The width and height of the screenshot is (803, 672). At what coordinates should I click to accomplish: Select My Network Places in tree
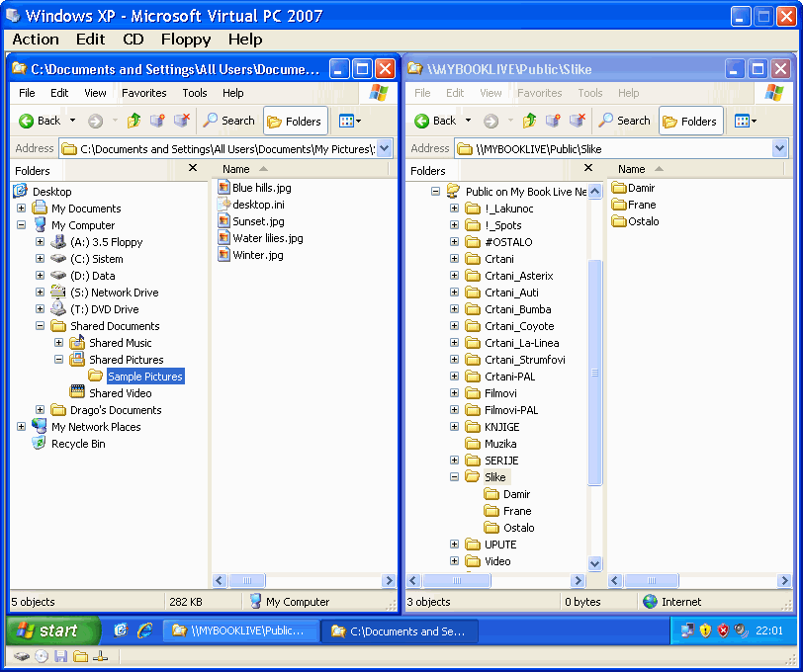[x=87, y=427]
